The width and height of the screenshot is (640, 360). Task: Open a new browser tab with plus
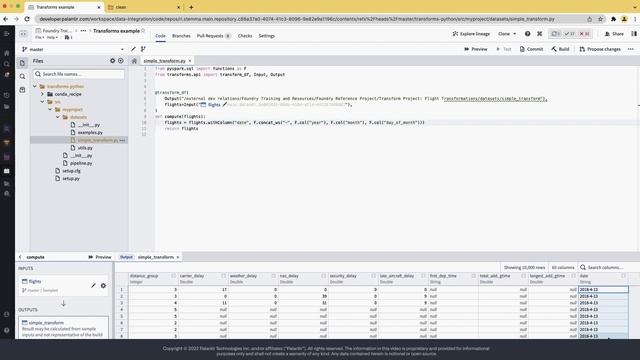tap(191, 7)
